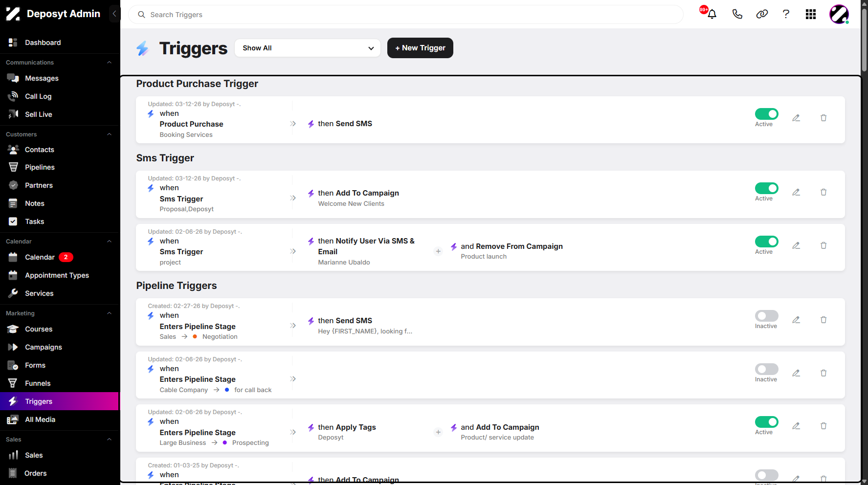Image resolution: width=868 pixels, height=485 pixels.
Task: Click the link icon in top bar
Action: 762,14
